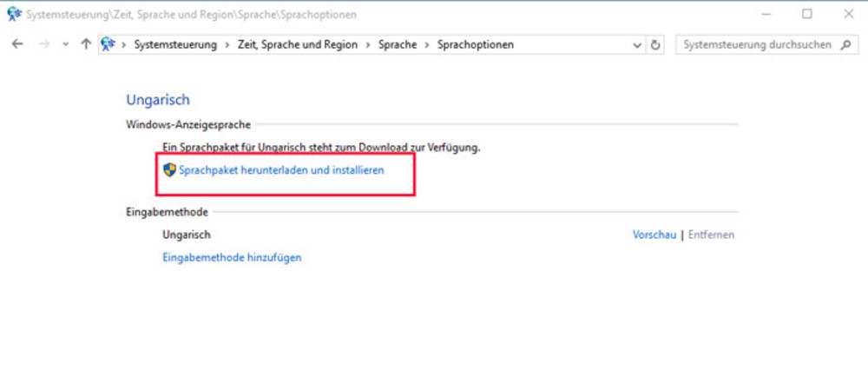Viewport: 868px width, 384px height.
Task: Click the Ungarisch heading
Action: (158, 100)
